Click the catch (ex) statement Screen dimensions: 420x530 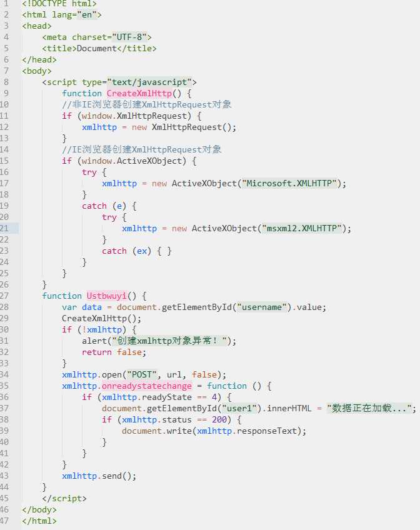127,251
